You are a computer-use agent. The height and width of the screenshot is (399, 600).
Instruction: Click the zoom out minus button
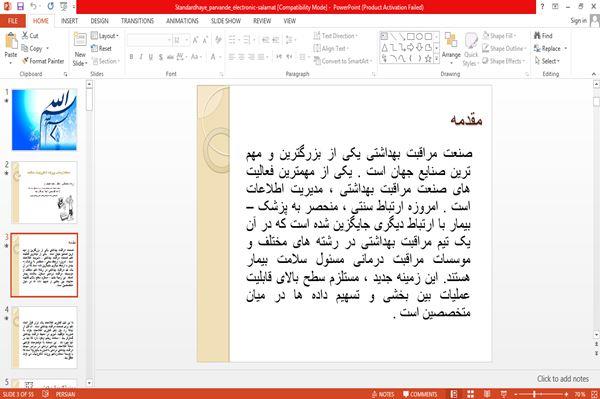point(515,394)
